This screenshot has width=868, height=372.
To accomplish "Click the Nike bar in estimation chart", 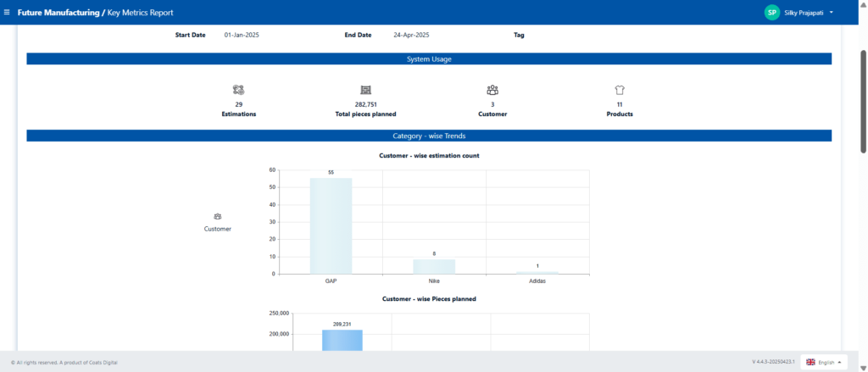I will pyautogui.click(x=434, y=266).
